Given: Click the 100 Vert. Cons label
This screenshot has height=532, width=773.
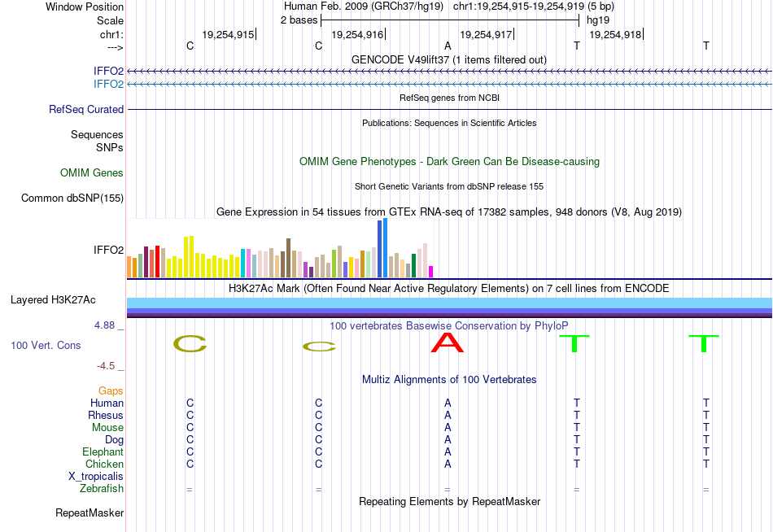Looking at the screenshot, I should click(46, 345).
